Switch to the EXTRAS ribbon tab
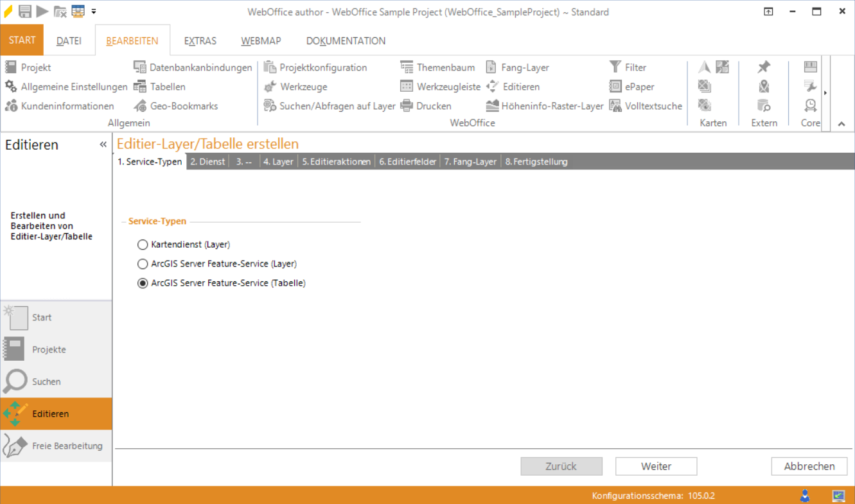855x504 pixels. 200,41
